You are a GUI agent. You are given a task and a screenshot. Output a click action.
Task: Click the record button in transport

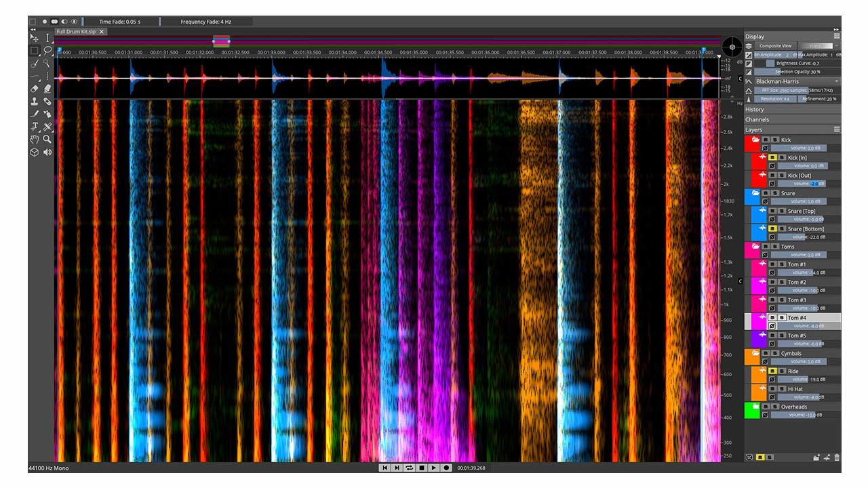click(x=446, y=468)
